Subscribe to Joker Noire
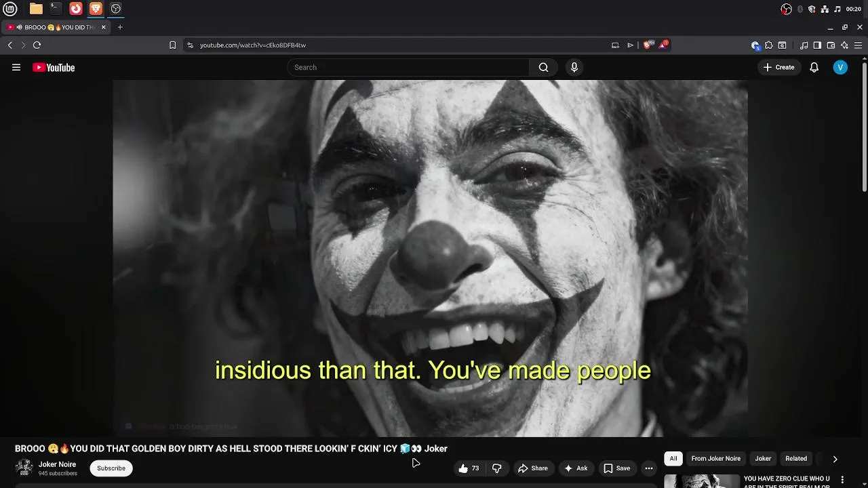Viewport: 868px width, 488px height. (111, 468)
